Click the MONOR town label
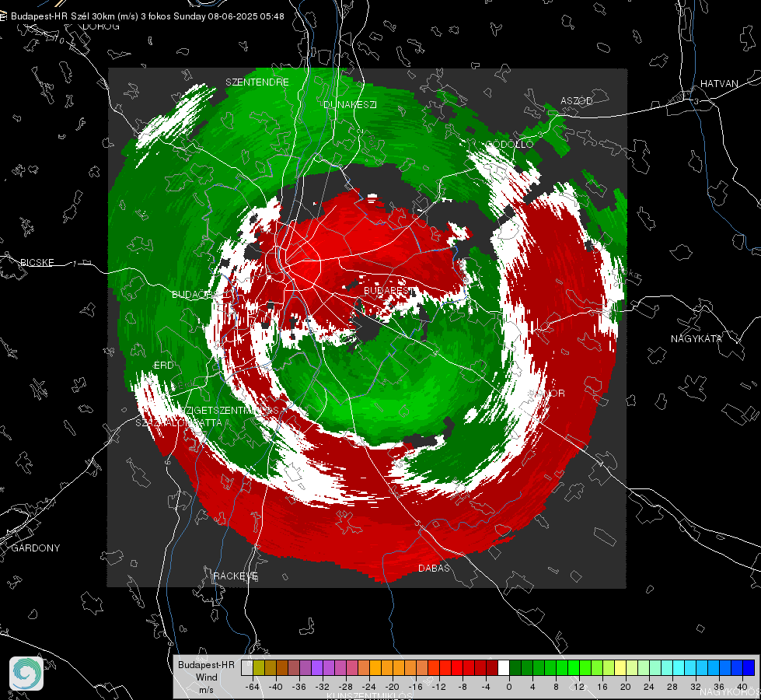The image size is (761, 700). (547, 394)
